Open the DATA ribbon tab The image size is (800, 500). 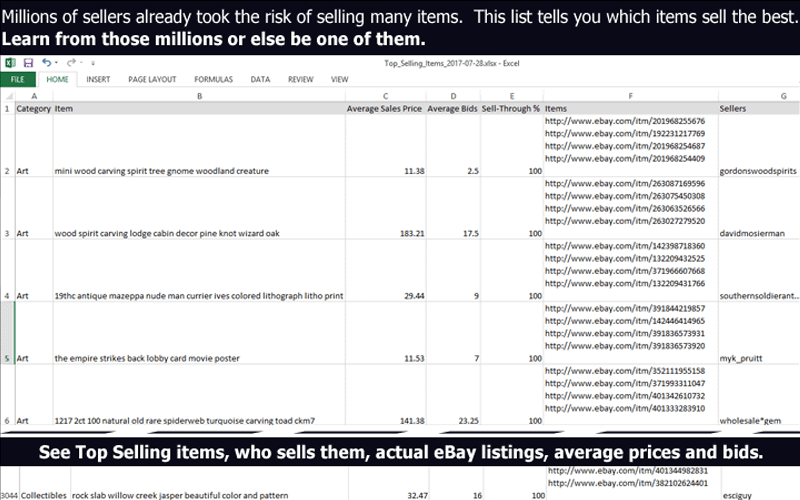260,80
